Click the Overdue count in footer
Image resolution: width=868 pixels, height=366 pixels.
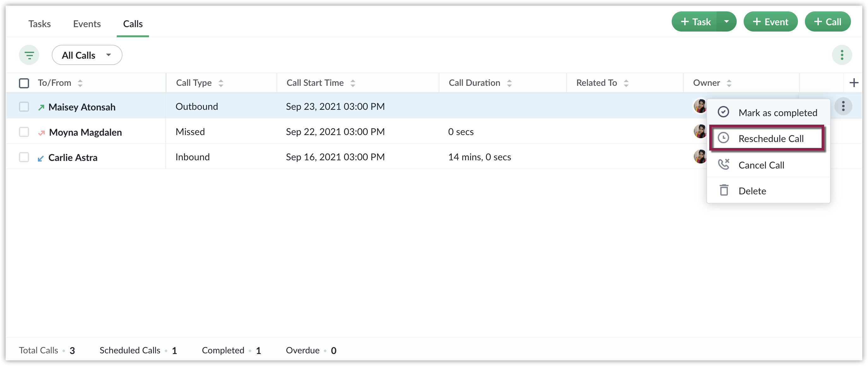pos(333,351)
